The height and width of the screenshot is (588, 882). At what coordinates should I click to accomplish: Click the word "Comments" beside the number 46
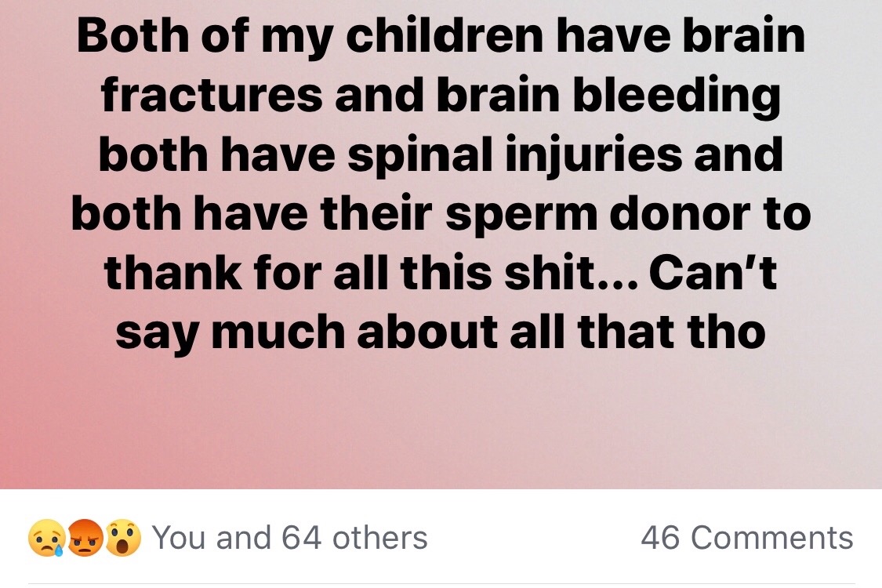point(771,537)
